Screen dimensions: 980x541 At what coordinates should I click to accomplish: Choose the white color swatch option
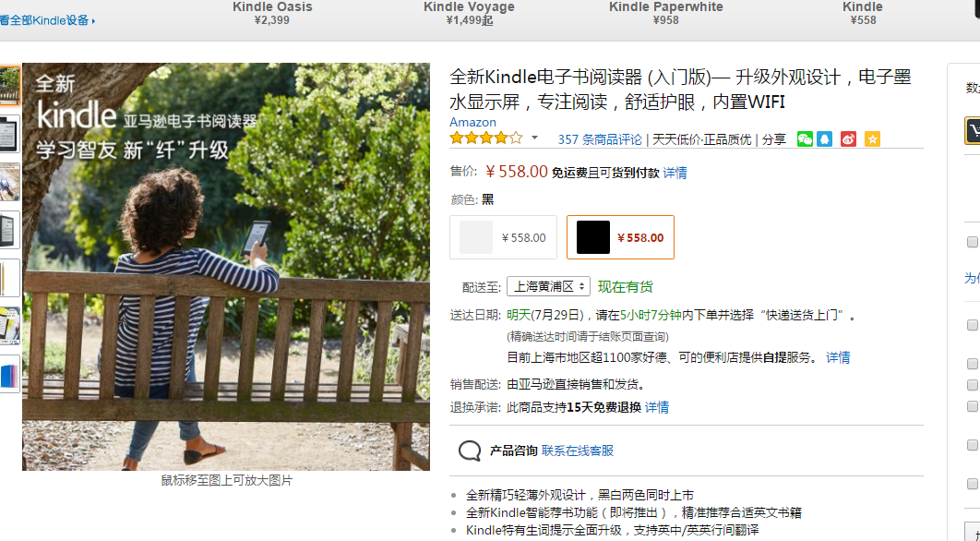503,237
